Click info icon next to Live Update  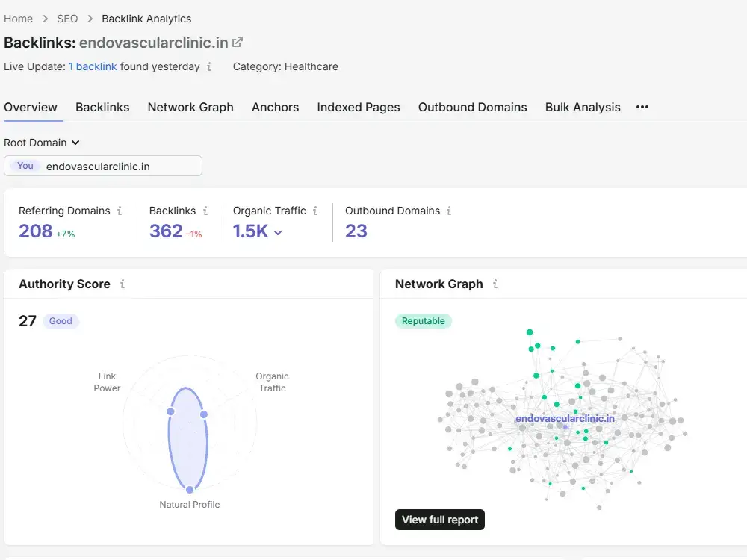209,66
